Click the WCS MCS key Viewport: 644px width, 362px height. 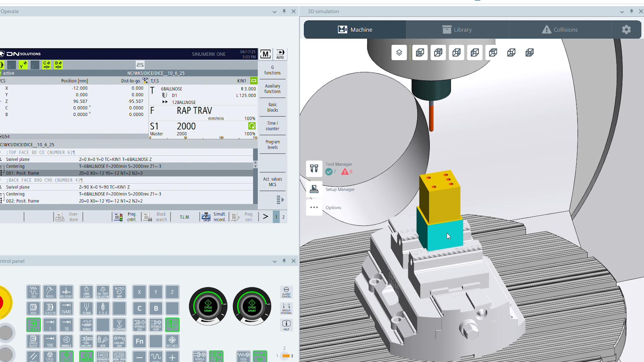tap(172, 341)
